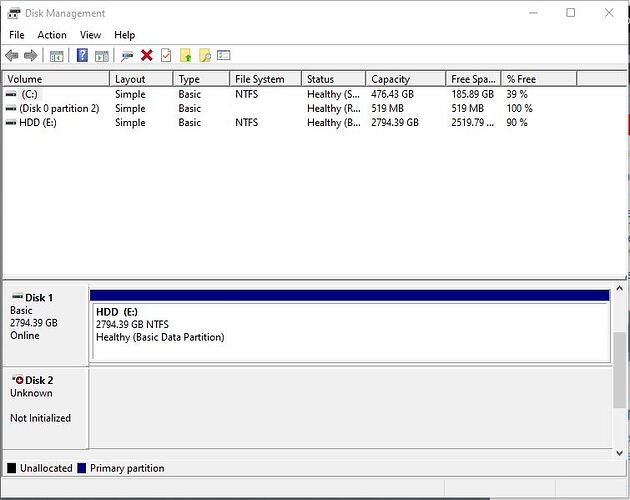Sort by the Layout column header
The height and width of the screenshot is (500, 630).
point(141,79)
